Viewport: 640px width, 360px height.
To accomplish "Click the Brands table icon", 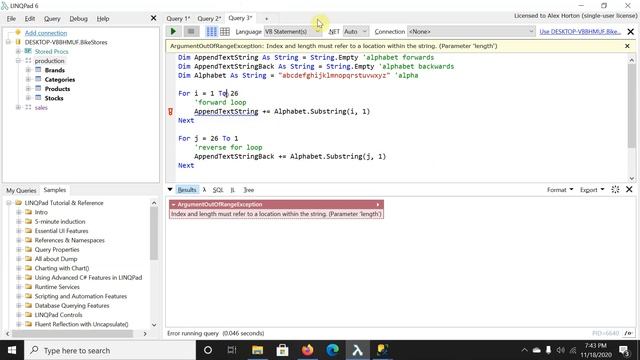I will [38, 70].
